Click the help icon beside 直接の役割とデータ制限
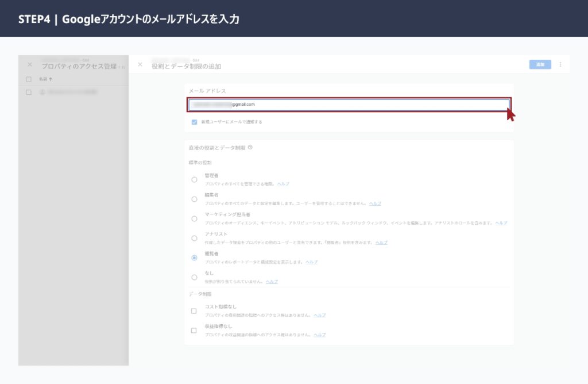588x384 pixels. [249, 148]
